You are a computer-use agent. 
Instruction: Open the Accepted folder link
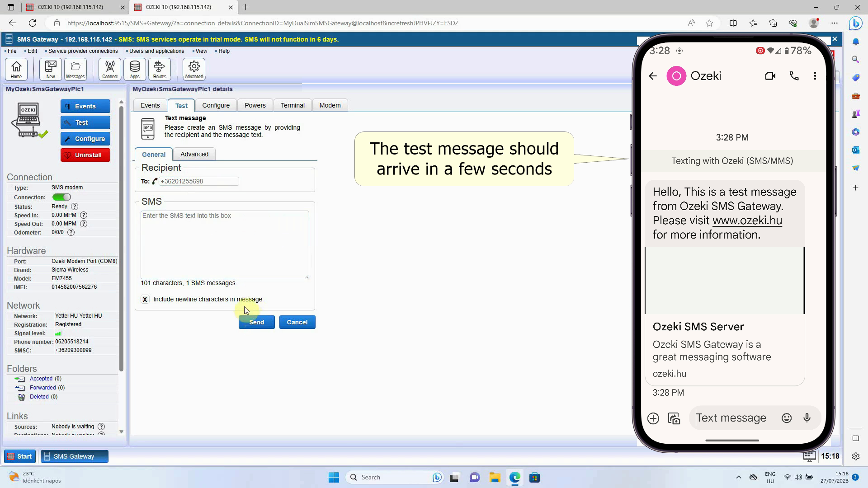(41, 379)
